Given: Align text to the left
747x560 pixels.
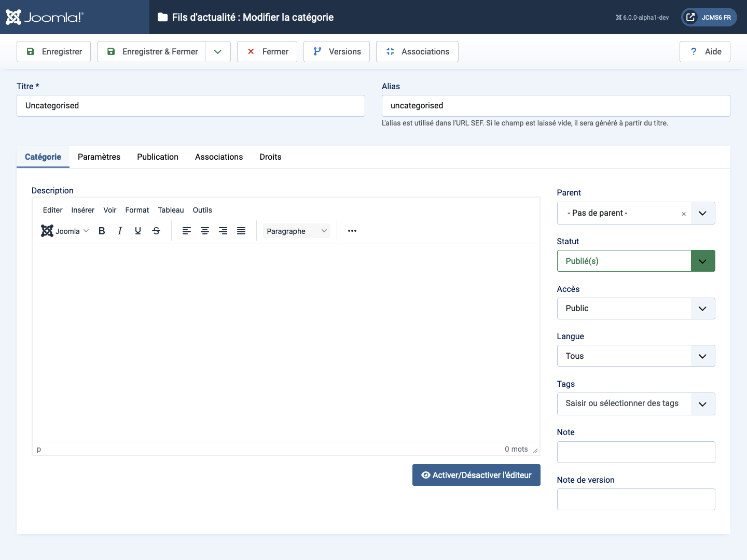Looking at the screenshot, I should coord(187,231).
